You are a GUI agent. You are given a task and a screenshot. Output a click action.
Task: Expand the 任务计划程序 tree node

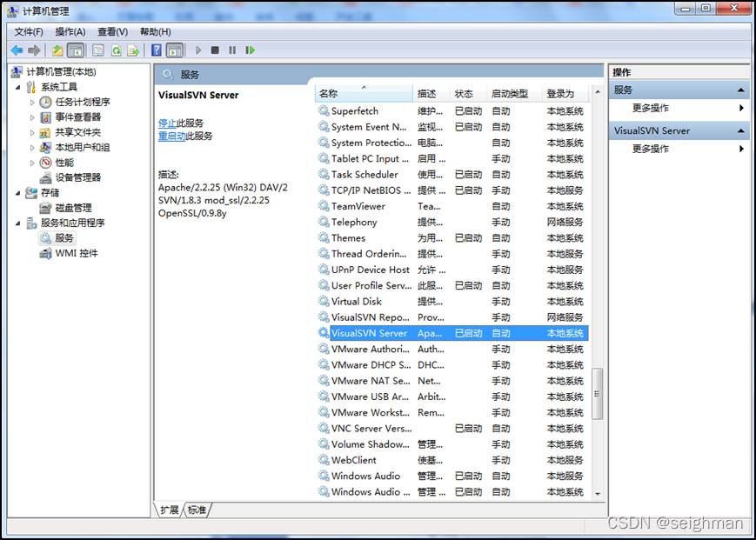(x=33, y=103)
